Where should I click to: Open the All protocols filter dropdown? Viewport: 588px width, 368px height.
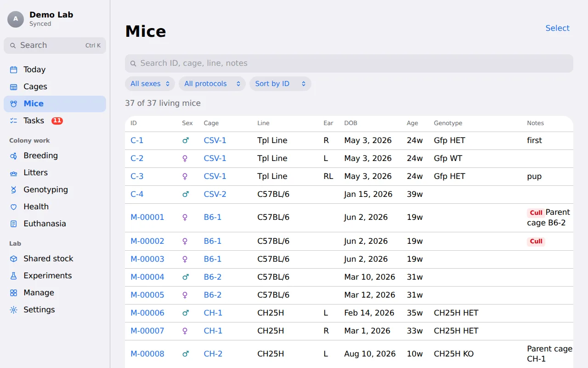click(x=212, y=84)
